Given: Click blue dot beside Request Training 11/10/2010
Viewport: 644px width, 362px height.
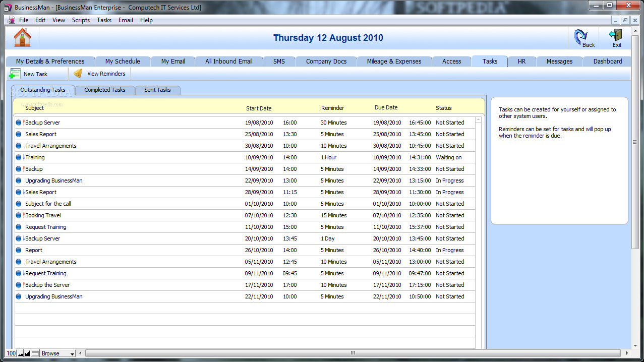Looking at the screenshot, I should pyautogui.click(x=19, y=227).
